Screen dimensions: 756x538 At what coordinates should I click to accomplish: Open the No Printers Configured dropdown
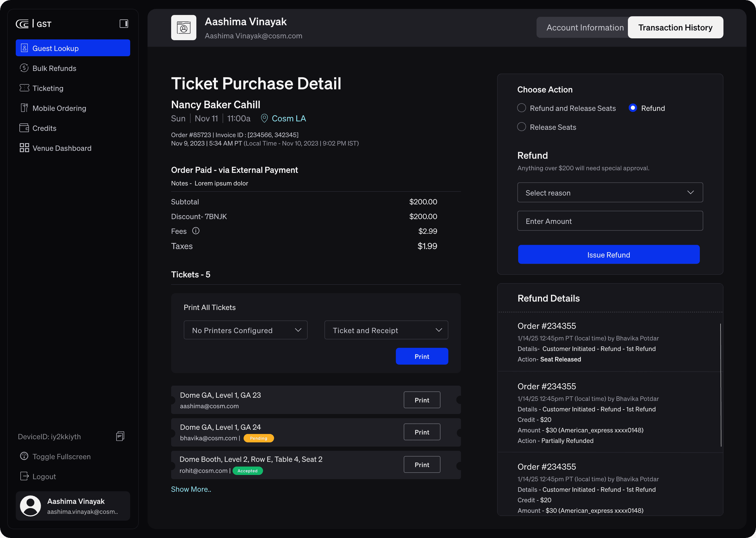pyautogui.click(x=246, y=330)
